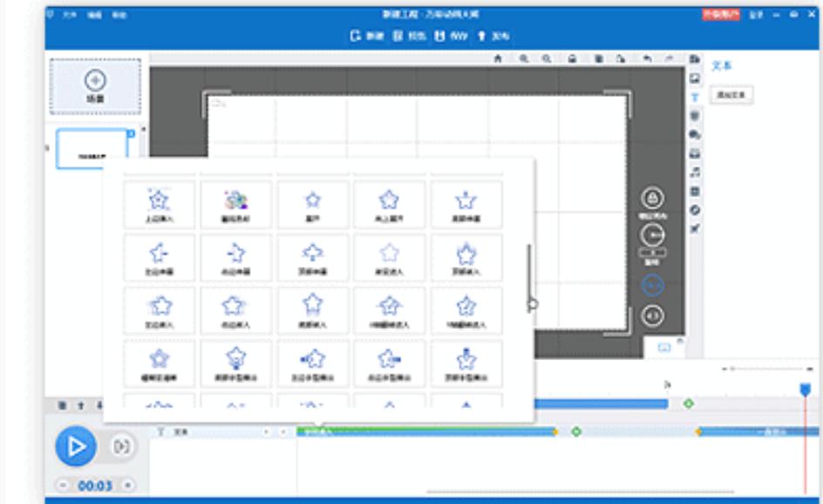The height and width of the screenshot is (504, 823).
Task: Click Preview in the top toolbar
Action: point(410,36)
